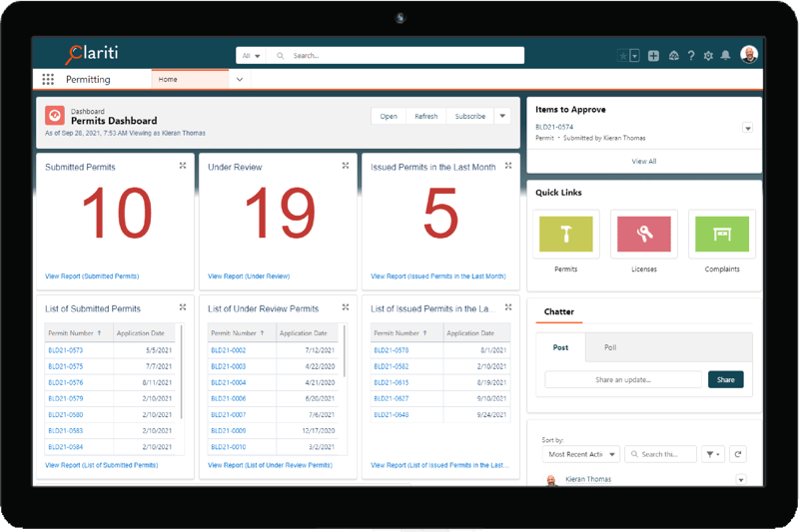Sort submitted permits by Permit Number
This screenshot has height=532, width=799.
[x=75, y=333]
